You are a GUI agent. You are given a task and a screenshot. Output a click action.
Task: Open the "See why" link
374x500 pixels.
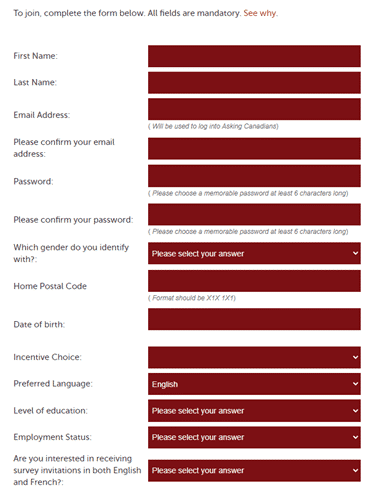pyautogui.click(x=260, y=13)
